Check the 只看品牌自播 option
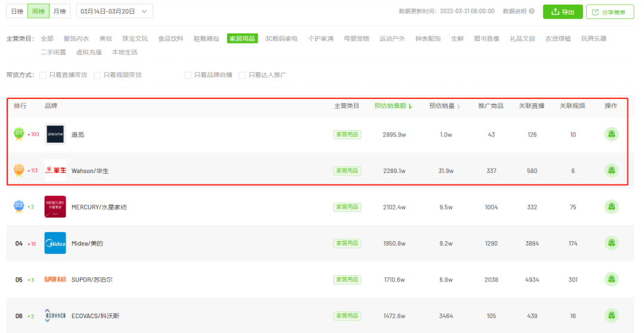Image resolution: width=644 pixels, height=333 pixels. tap(188, 75)
